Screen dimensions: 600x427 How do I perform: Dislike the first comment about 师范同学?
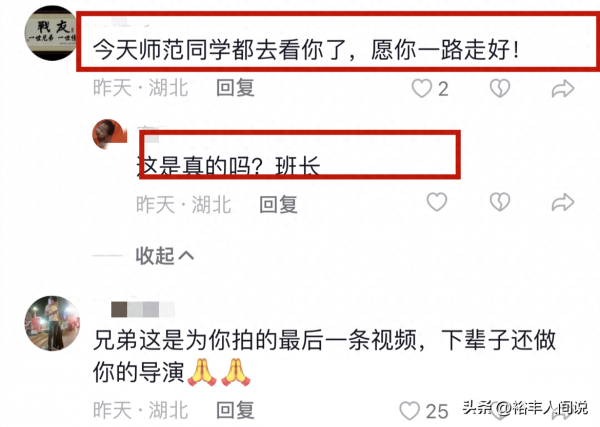coord(500,88)
